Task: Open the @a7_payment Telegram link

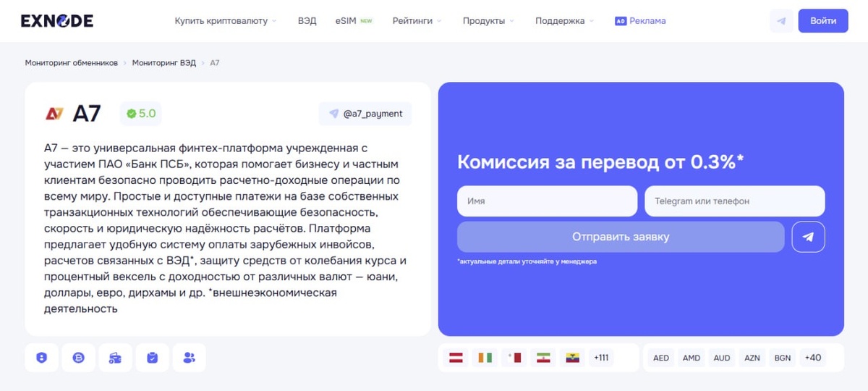Action: click(365, 114)
